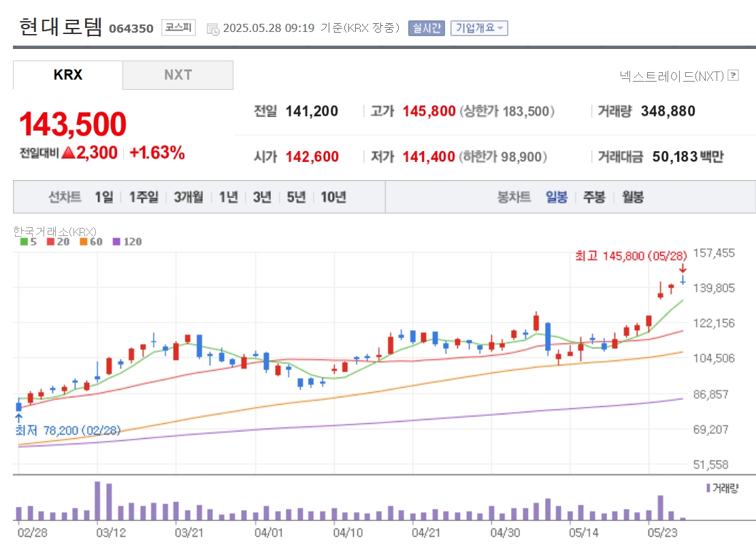The height and width of the screenshot is (549, 756).
Task: Click the blue arrow at 최저 78,200 marker
Action: click(19, 418)
